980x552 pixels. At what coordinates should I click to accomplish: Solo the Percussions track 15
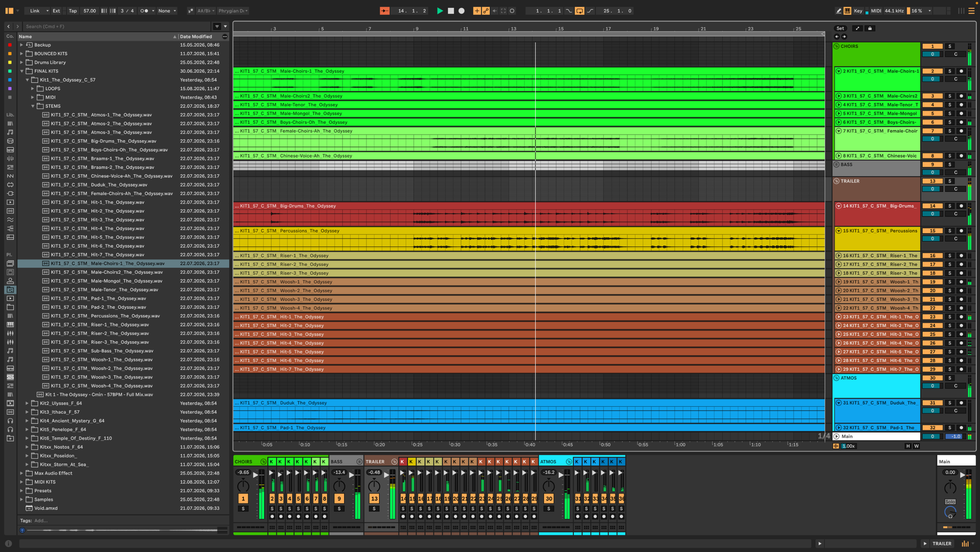click(950, 231)
